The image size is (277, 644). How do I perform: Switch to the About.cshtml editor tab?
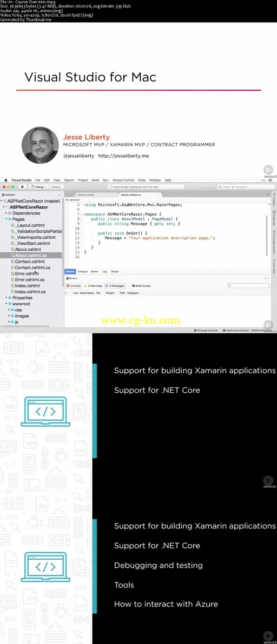click(x=85, y=194)
